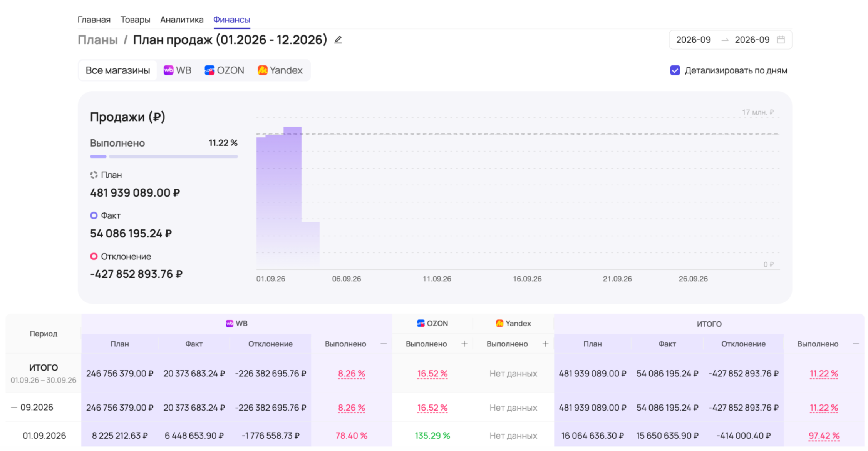
Task: Click the 06.09.26 chart axis label
Action: tap(347, 279)
